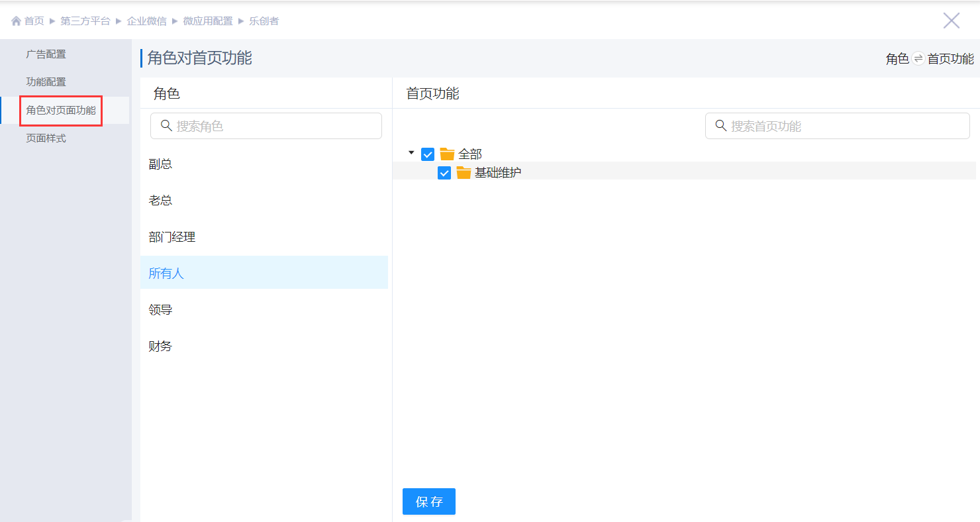The height and width of the screenshot is (522, 980).
Task: Go to 企业微信 breadcrumb link
Action: coord(146,21)
